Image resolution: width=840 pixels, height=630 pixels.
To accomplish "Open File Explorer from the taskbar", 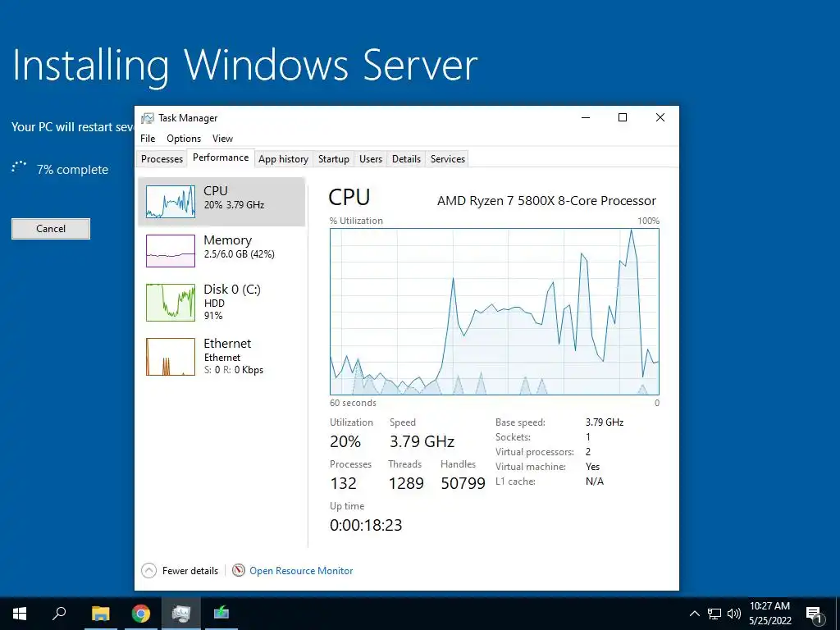I will [x=100, y=614].
